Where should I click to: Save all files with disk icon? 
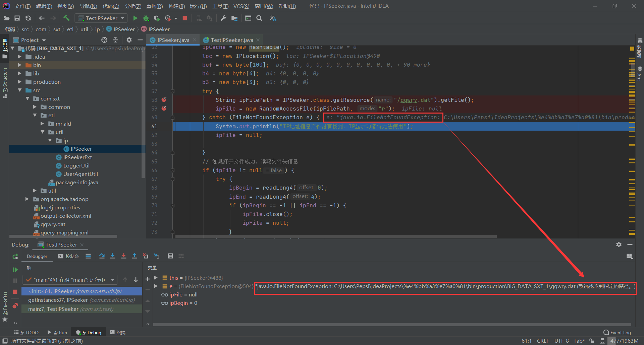17,18
